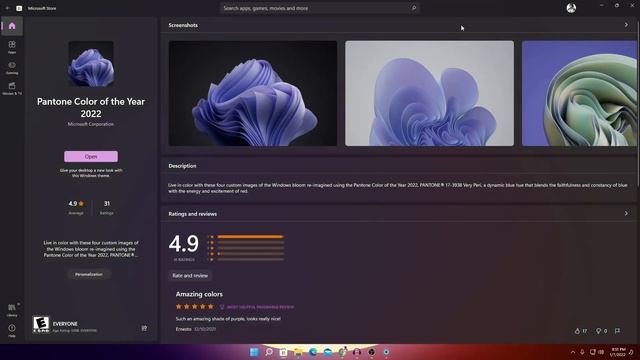Go to the Store Home page
Screen dimensions: 640x360
point(12,26)
